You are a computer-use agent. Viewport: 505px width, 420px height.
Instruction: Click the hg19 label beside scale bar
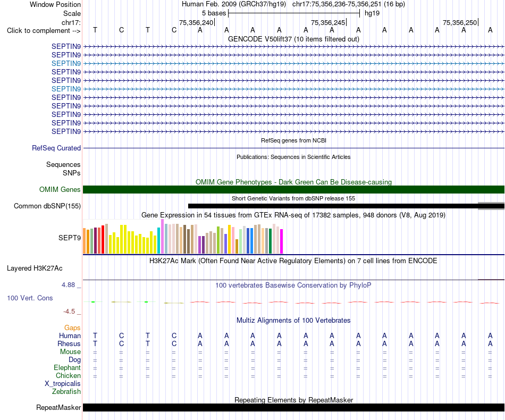point(372,13)
